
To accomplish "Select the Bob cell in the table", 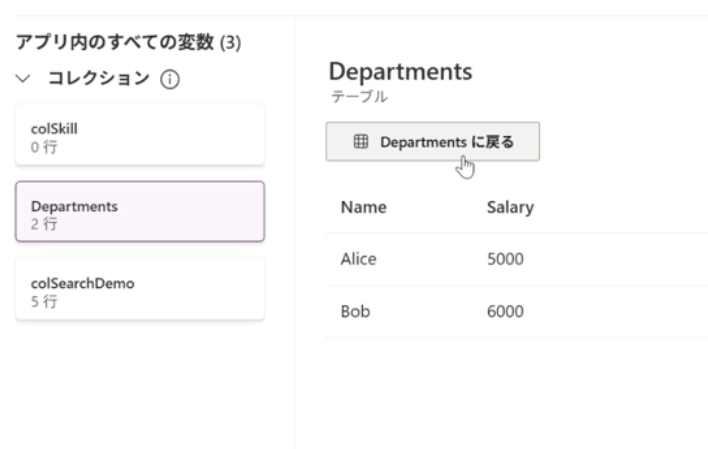I will (355, 312).
